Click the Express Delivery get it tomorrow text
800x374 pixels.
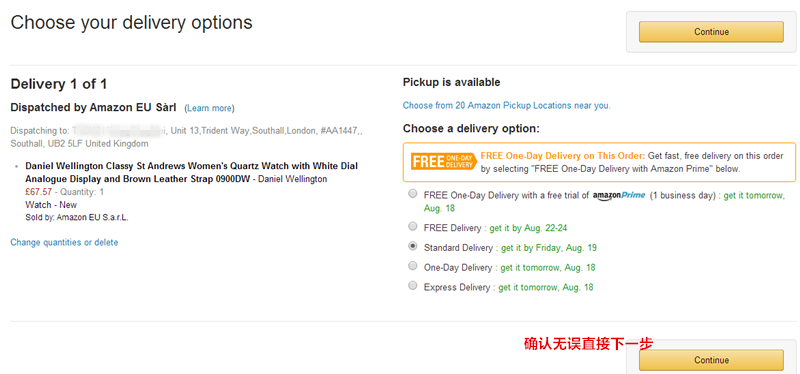coord(546,287)
